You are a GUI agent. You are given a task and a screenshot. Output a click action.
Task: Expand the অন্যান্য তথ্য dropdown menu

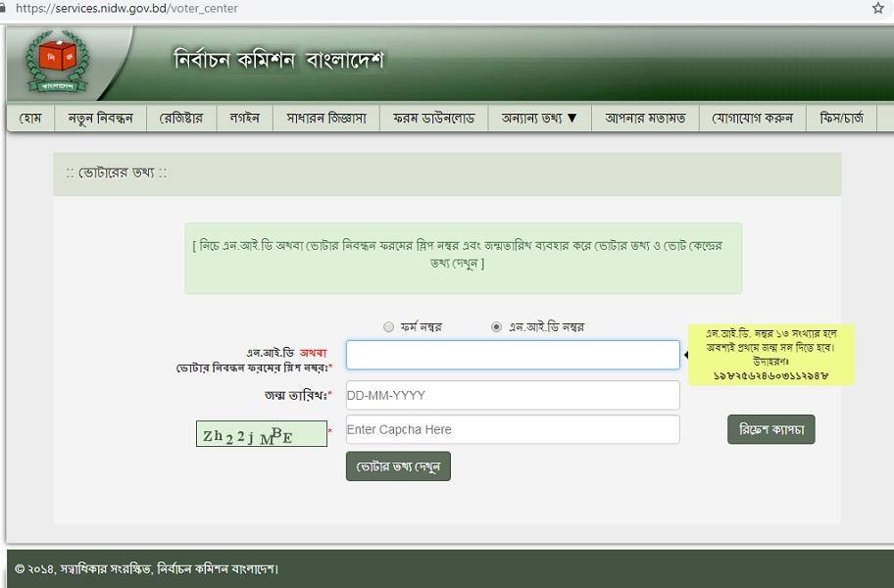pos(539,119)
